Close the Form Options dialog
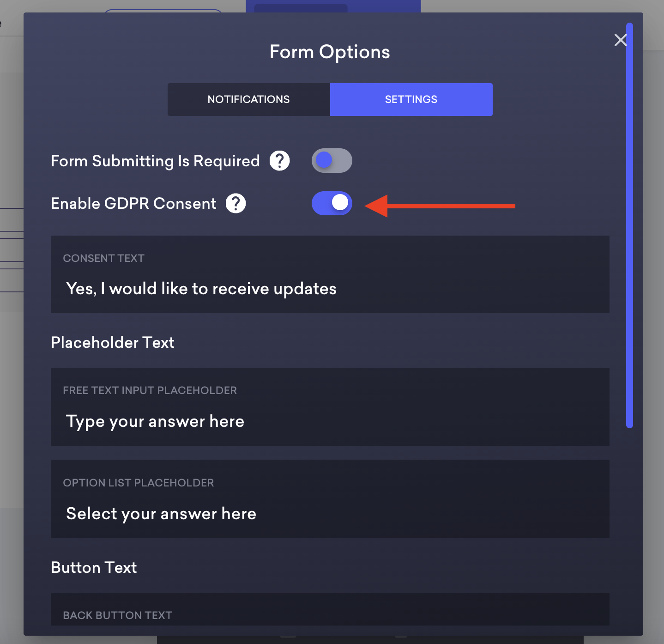664x644 pixels. 621,40
